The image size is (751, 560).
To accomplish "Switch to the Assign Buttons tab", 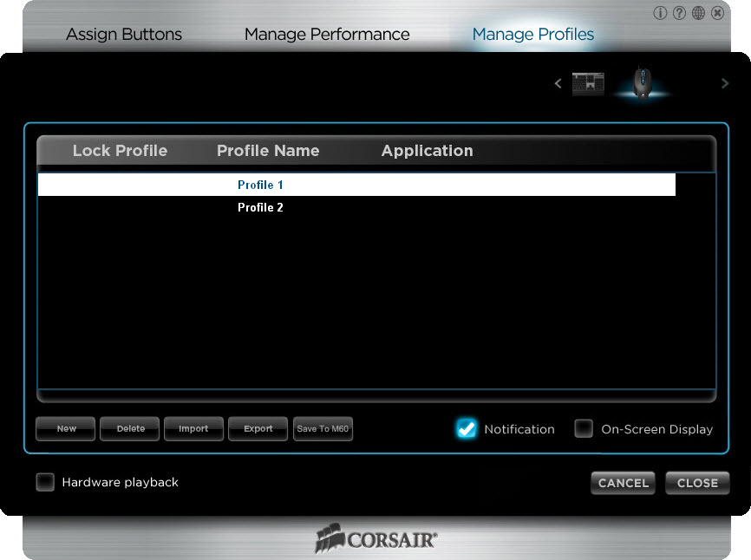I will (124, 35).
